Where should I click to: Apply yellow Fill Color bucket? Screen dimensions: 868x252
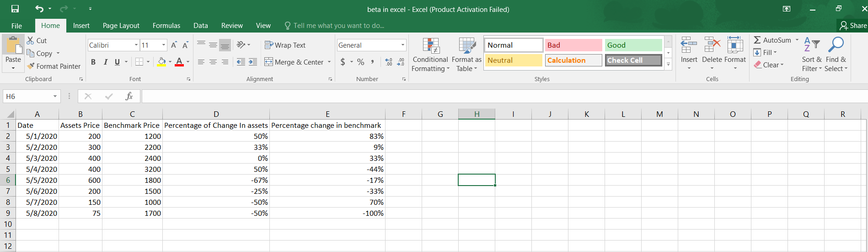point(162,62)
